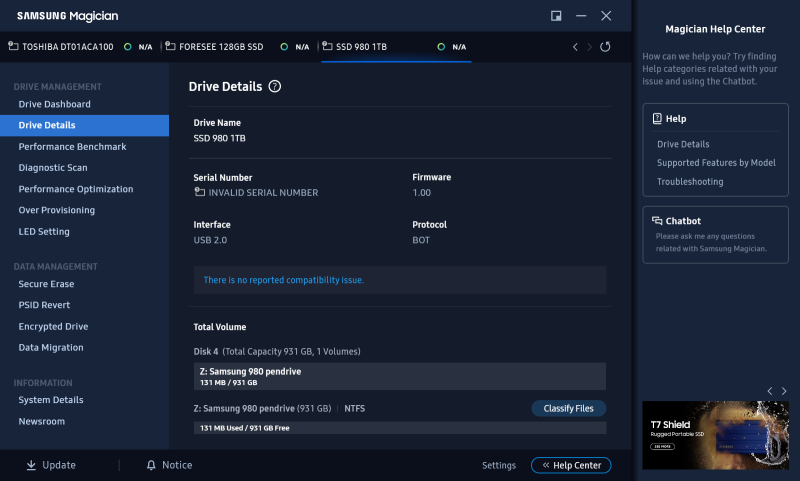This screenshot has height=481, width=800.
Task: Open System Details
Action: [x=51, y=400]
